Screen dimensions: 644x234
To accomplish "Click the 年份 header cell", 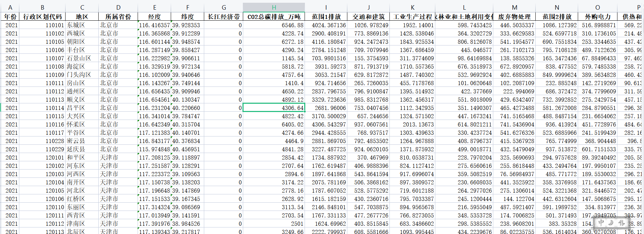I will pyautogui.click(x=10, y=17).
